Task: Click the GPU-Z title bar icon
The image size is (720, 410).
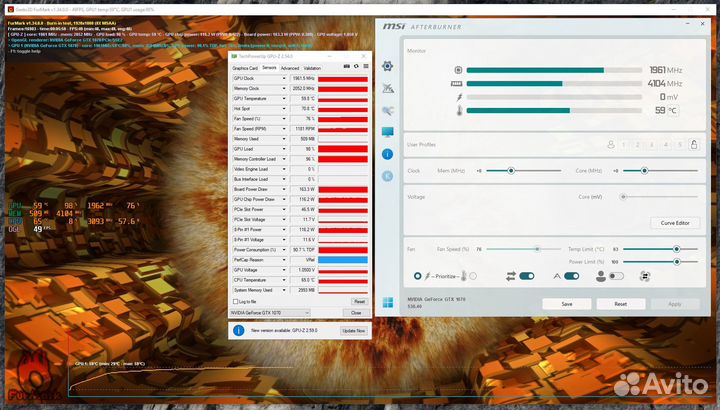Action: tap(234, 56)
